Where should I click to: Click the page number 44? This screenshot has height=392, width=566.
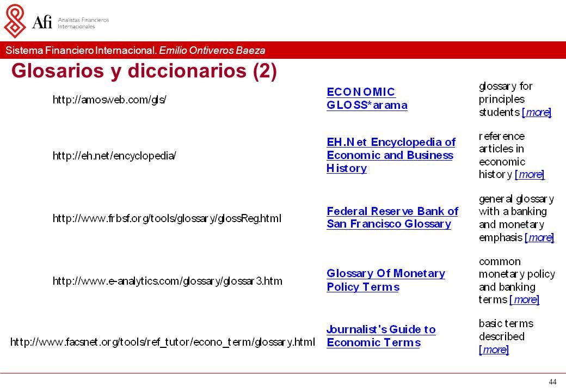[552, 382]
